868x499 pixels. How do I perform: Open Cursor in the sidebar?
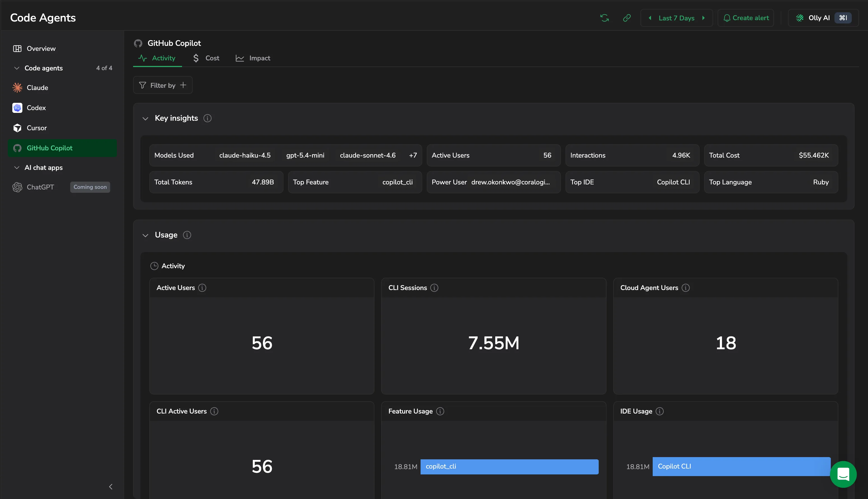tap(62, 128)
